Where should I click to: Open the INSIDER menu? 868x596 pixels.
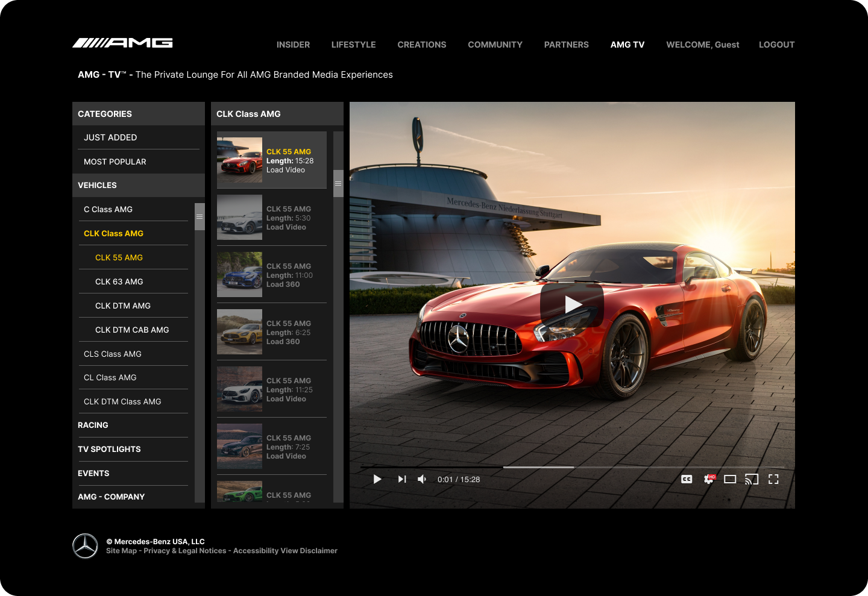tap(293, 45)
